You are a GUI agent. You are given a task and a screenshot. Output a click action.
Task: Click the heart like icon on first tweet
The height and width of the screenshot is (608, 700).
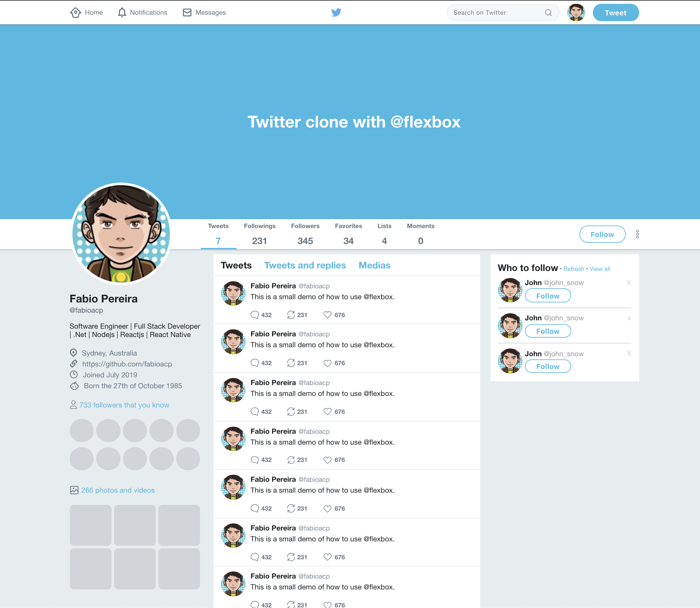327,314
